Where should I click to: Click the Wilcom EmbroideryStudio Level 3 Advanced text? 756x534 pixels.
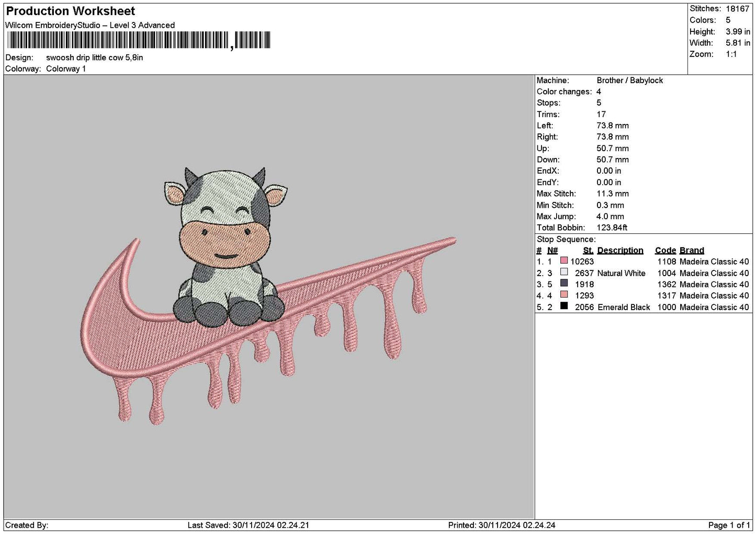pos(90,25)
